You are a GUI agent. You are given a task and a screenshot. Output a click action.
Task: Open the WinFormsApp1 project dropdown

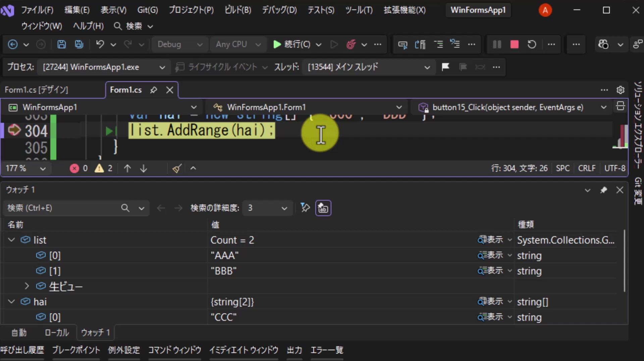click(x=103, y=107)
